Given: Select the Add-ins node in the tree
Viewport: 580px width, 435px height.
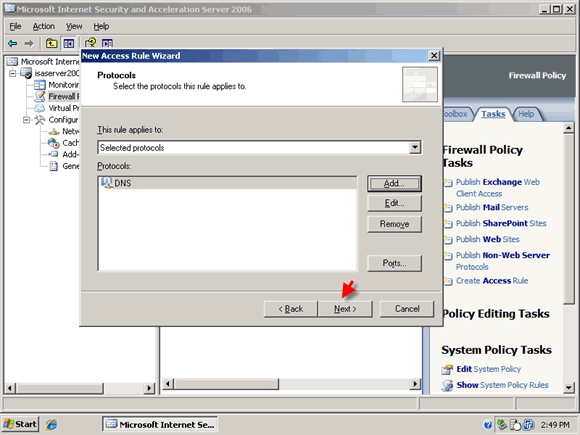Looking at the screenshot, I should (x=63, y=154).
